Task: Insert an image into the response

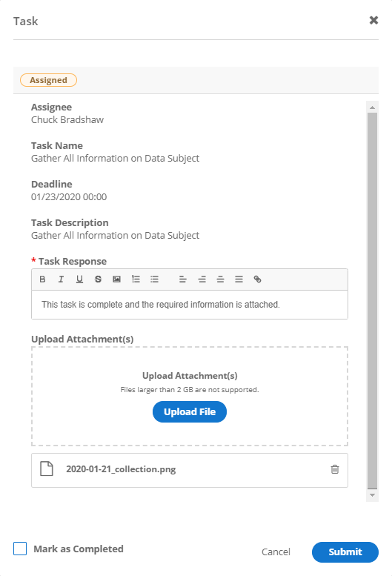Action: pyautogui.click(x=117, y=279)
